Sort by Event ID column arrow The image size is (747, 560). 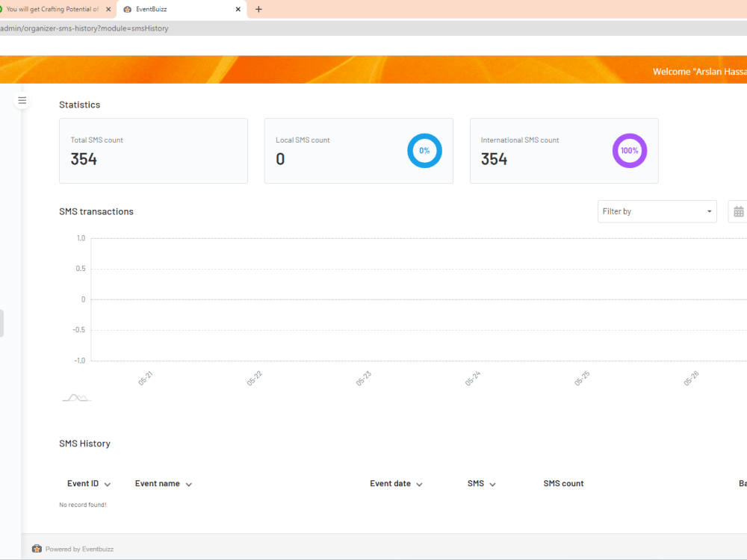click(x=108, y=485)
